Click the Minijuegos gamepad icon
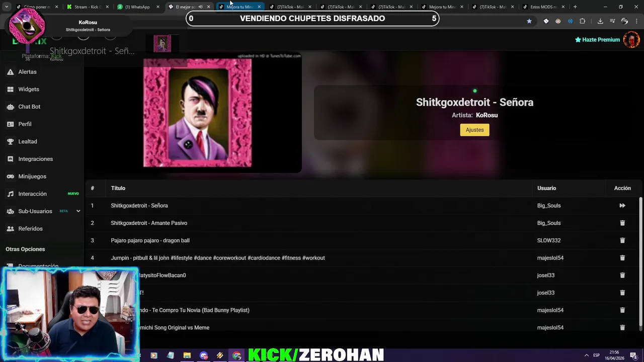Viewport: 644px width, 362px height. coord(10,176)
